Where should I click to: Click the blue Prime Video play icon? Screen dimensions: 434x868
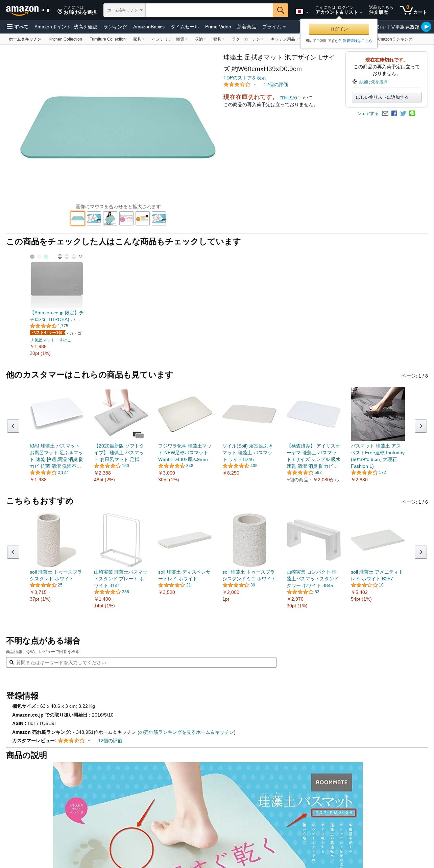pyautogui.click(x=426, y=27)
